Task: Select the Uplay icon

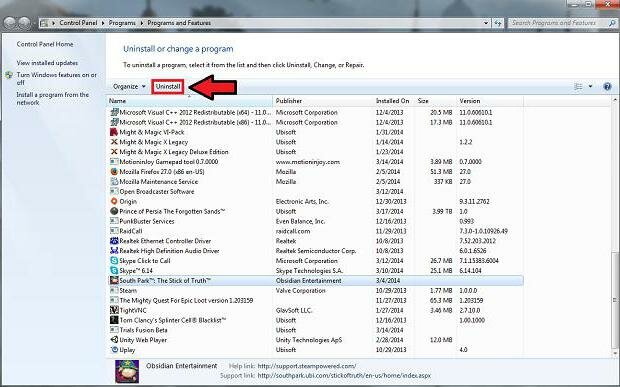Action: point(114,350)
